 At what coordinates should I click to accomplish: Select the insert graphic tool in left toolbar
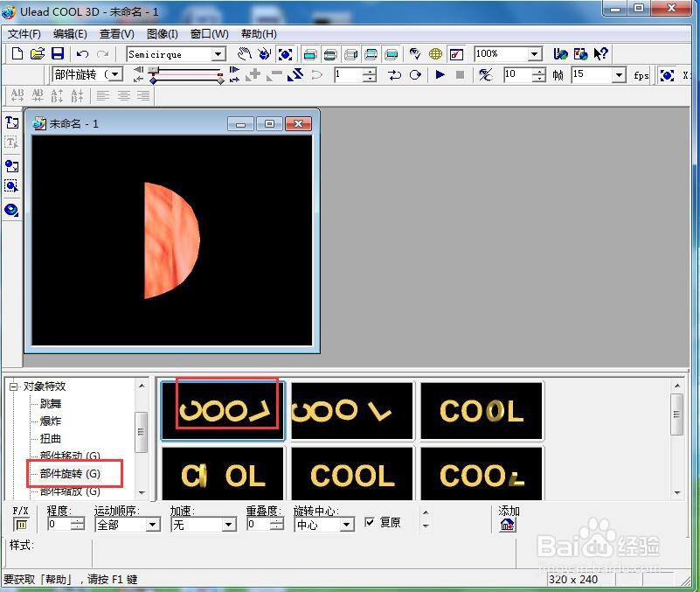pyautogui.click(x=11, y=166)
